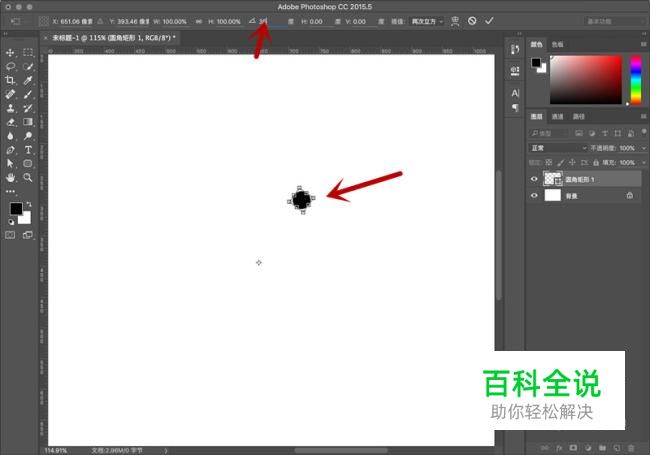Click the height percentage field

[x=228, y=21]
